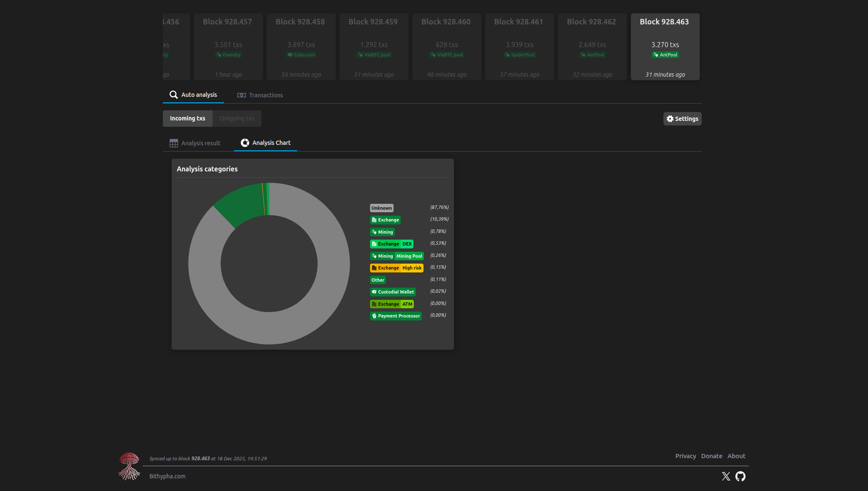The height and width of the screenshot is (491, 868).
Task: Open the X (Twitter) profile icon
Action: click(726, 476)
